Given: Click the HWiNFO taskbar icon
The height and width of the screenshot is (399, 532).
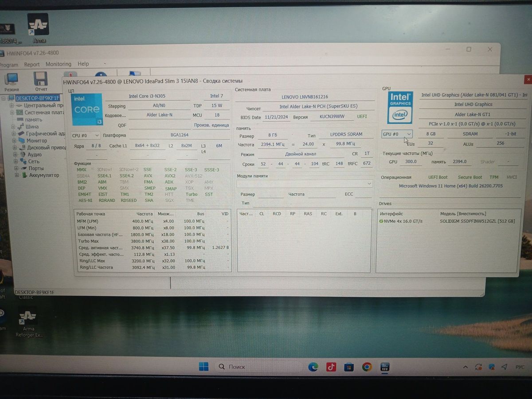Looking at the screenshot, I should point(385,367).
